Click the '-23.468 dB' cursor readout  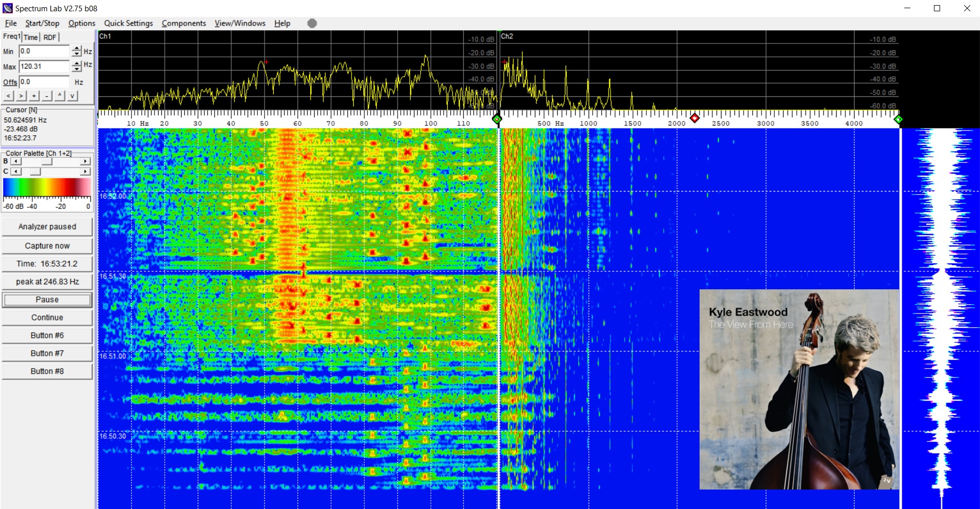click(20, 129)
